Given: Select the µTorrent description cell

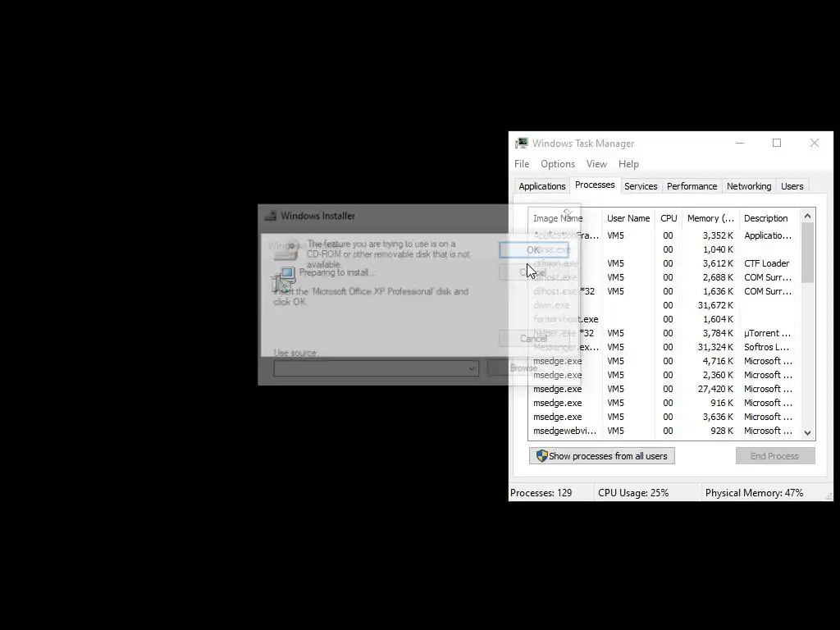Looking at the screenshot, I should 767,333.
